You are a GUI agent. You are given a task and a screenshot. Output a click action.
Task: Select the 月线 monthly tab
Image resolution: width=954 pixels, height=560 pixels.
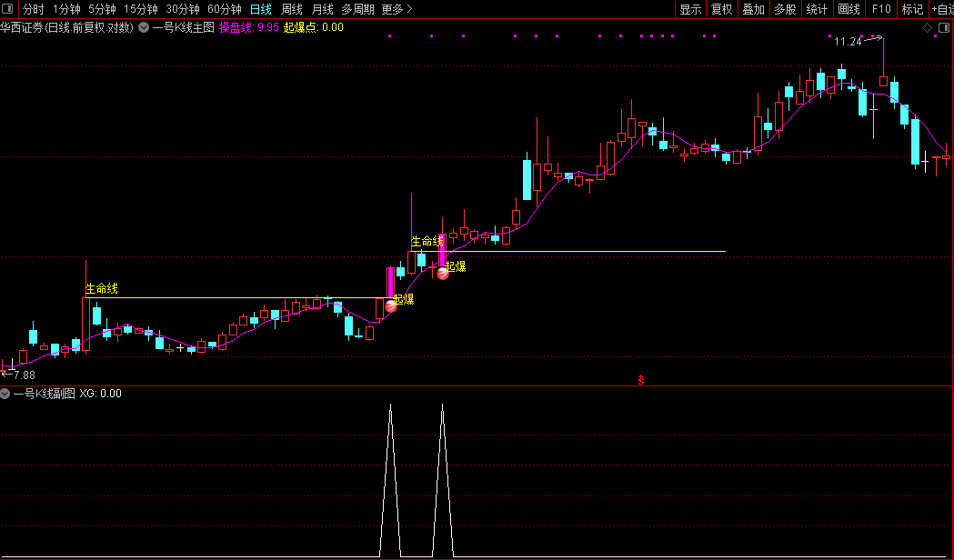tap(323, 9)
